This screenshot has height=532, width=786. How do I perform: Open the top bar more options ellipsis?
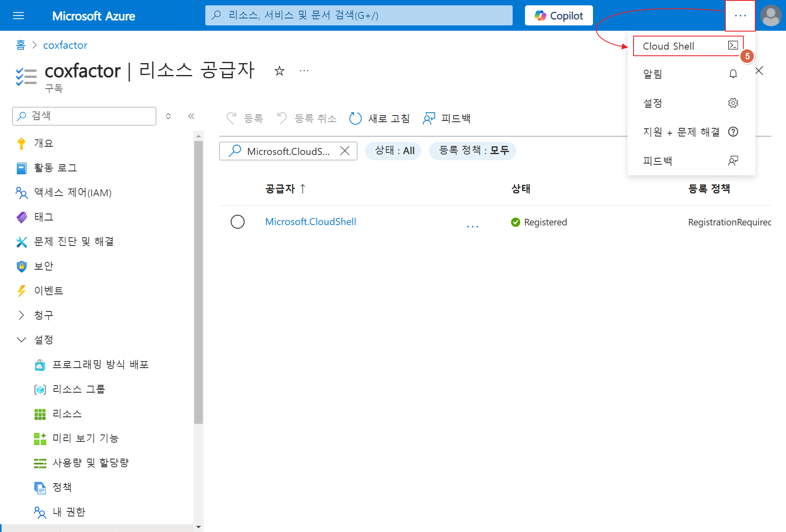pos(740,16)
